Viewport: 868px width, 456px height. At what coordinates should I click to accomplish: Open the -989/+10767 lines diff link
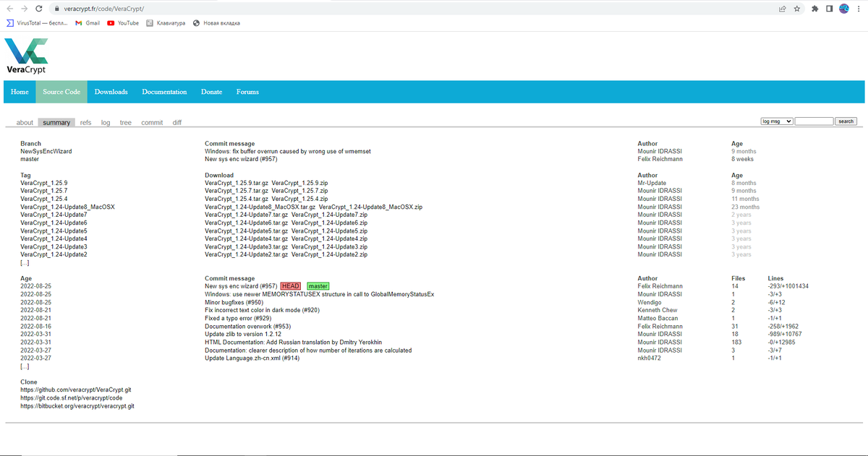(x=784, y=335)
